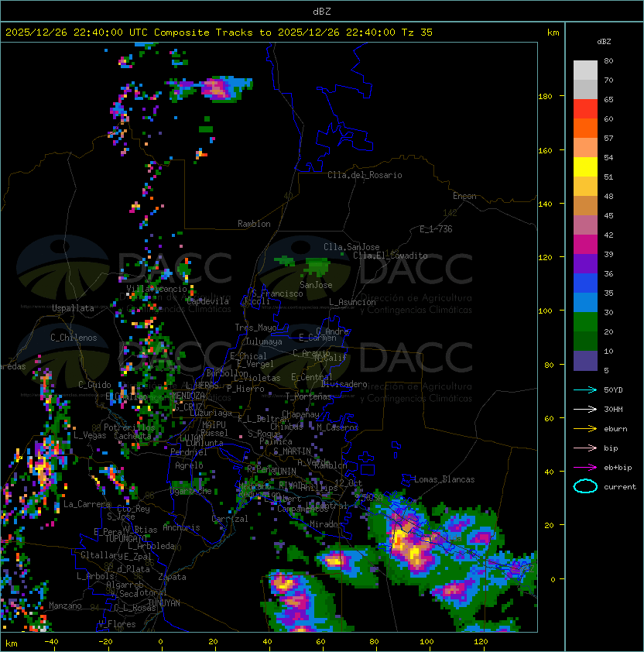The width and height of the screenshot is (644, 652).
Task: Pick the red 65 dBZ legend swatch
Action: [585, 108]
